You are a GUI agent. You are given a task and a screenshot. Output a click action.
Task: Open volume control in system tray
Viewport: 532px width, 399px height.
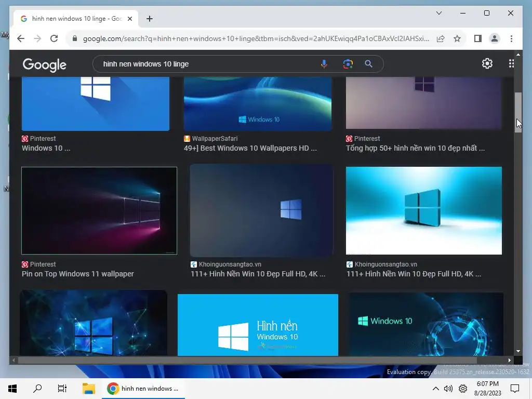point(448,389)
